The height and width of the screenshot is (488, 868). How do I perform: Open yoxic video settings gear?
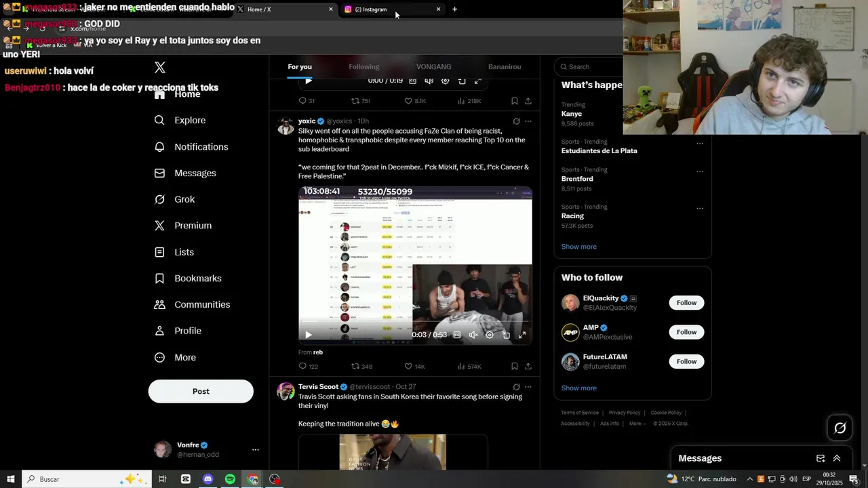(490, 335)
